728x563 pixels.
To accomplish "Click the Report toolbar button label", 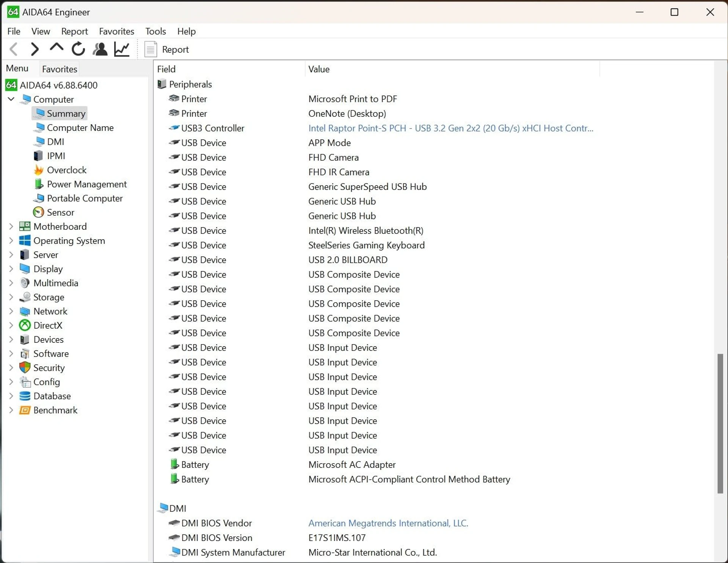I will 175,49.
